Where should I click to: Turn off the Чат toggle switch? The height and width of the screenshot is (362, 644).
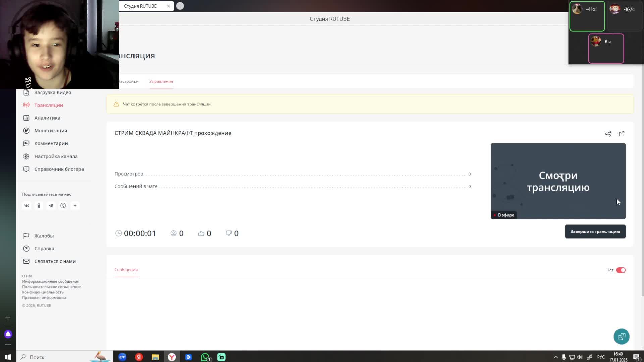621,270
